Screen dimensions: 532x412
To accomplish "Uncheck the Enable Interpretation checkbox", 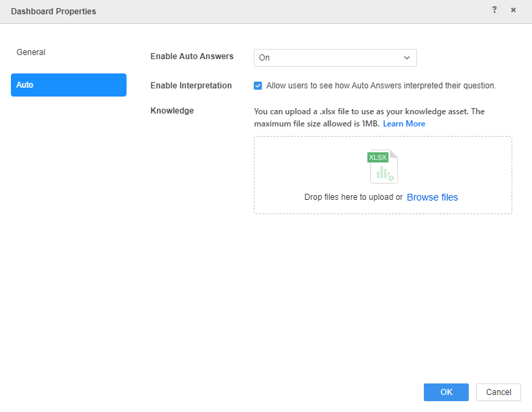I will click(x=258, y=86).
